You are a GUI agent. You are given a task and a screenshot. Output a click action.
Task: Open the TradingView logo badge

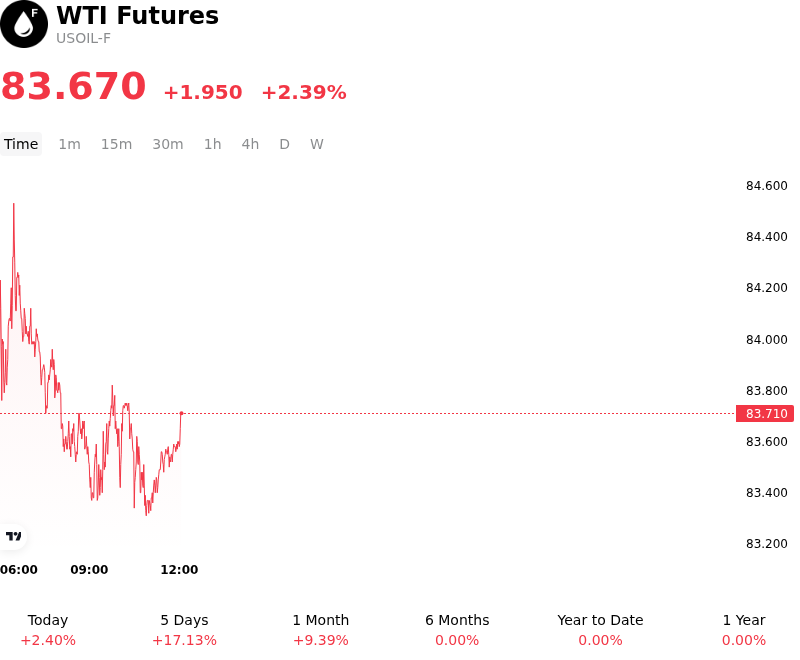point(13,536)
